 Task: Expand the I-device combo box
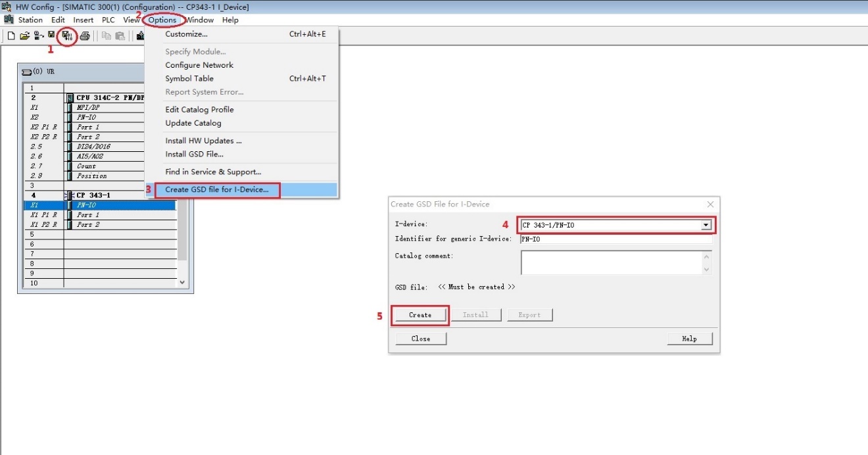706,225
